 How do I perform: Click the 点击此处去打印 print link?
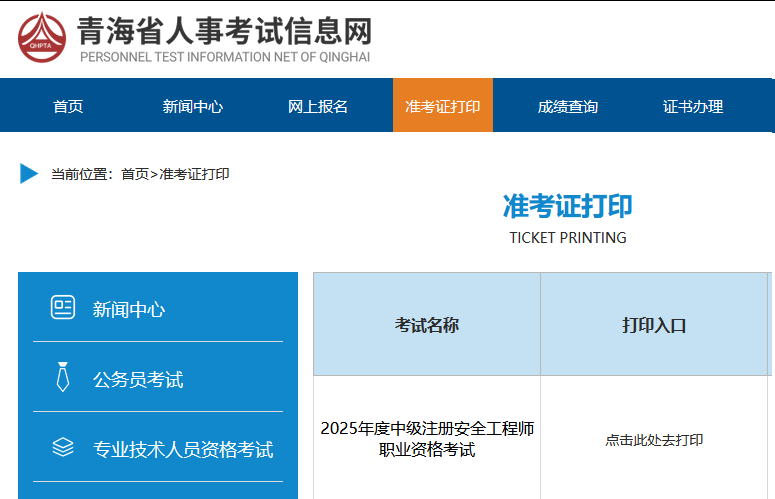(x=654, y=440)
